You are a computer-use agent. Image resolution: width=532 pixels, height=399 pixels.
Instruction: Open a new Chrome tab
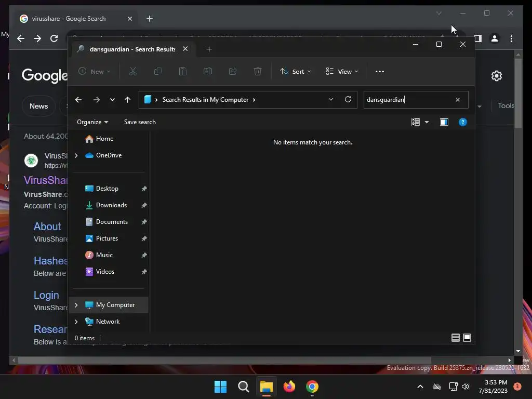[150, 19]
